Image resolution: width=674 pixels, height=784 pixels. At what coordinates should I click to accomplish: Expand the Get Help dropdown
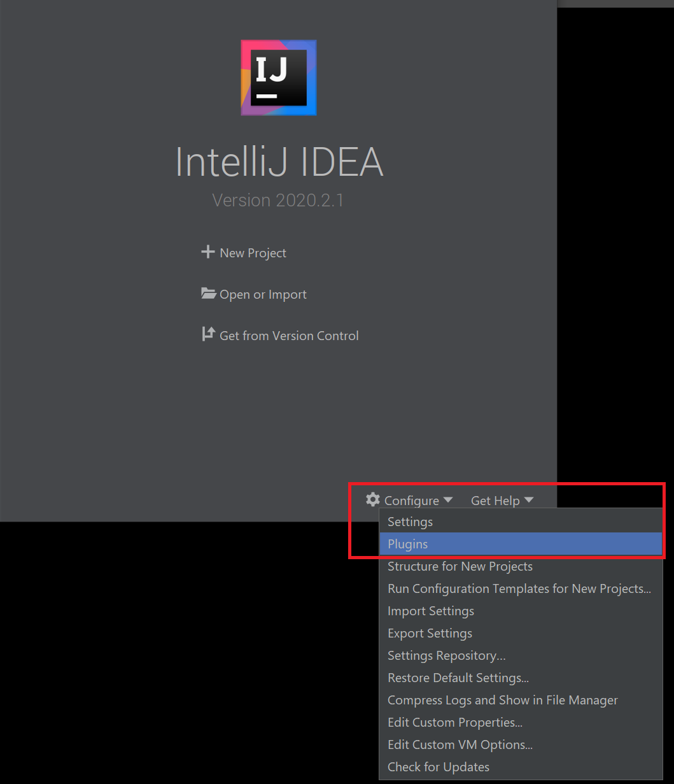point(502,501)
